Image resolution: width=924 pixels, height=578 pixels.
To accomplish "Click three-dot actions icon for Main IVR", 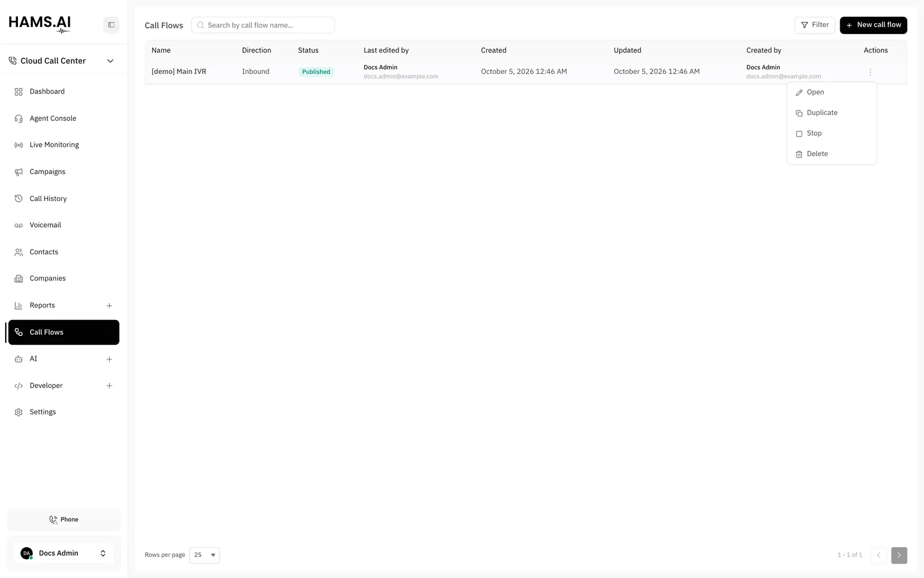I will point(870,72).
